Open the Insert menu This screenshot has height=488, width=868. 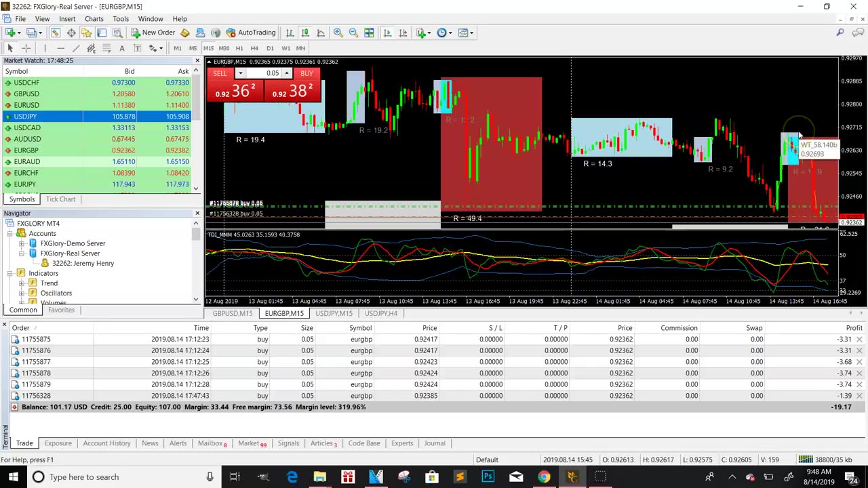pyautogui.click(x=67, y=19)
